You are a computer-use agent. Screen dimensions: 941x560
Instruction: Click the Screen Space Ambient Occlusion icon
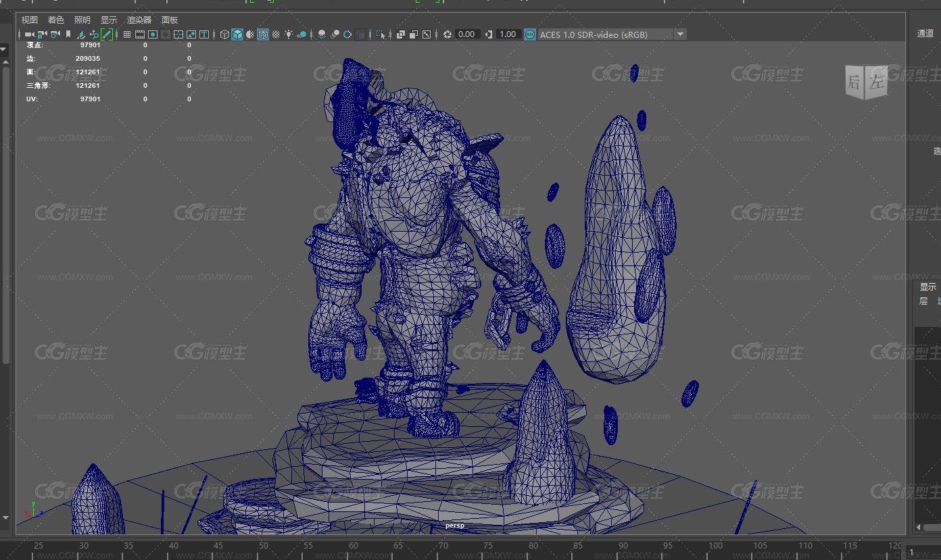coord(322,34)
